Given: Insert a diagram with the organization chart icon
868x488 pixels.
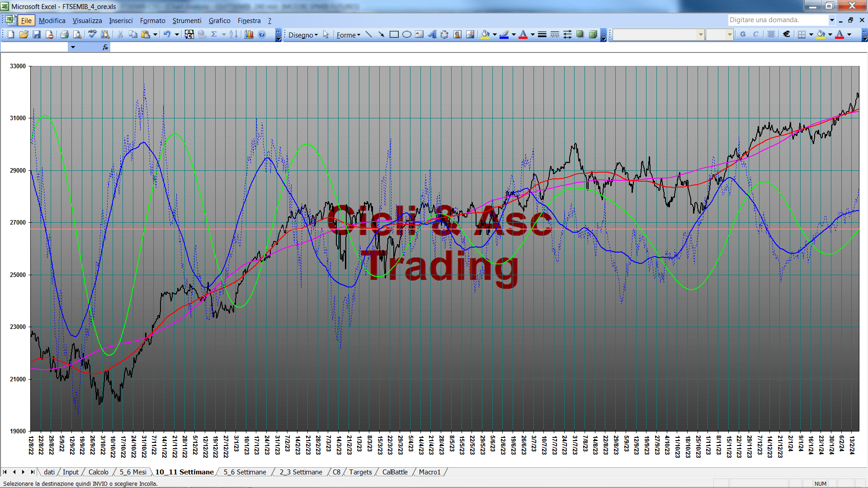Looking at the screenshot, I should tap(445, 34).
